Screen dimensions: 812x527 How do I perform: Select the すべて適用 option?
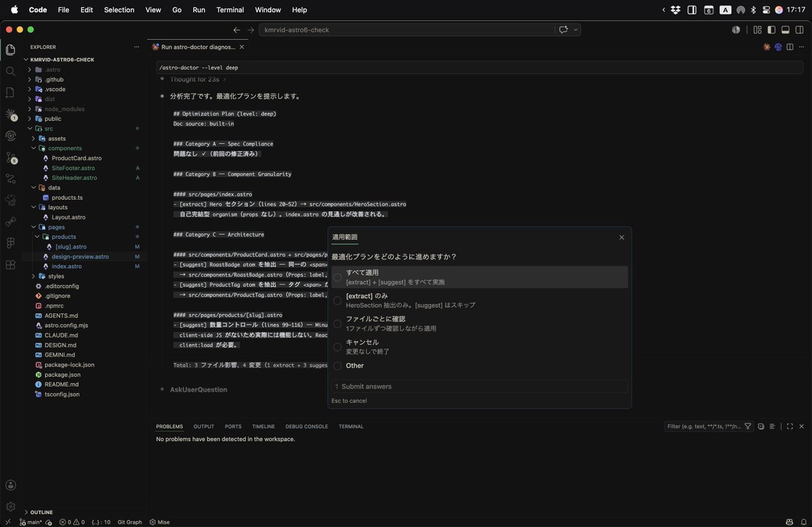[479, 277]
